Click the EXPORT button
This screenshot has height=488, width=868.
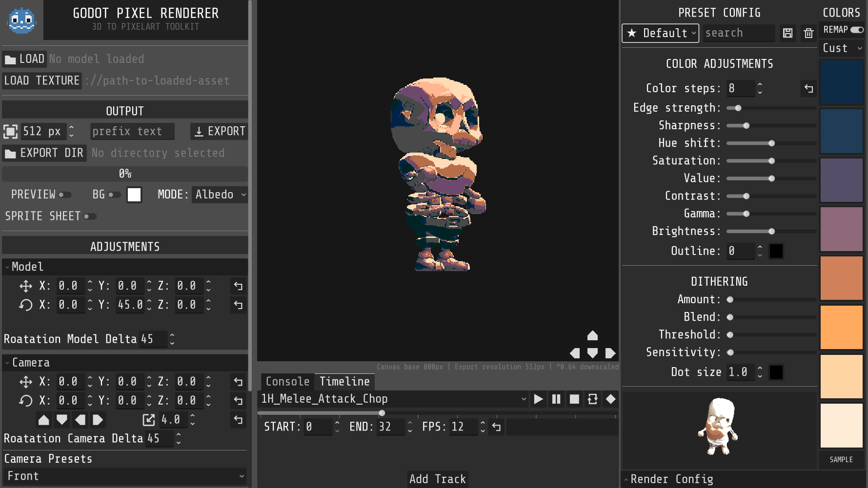tap(219, 131)
